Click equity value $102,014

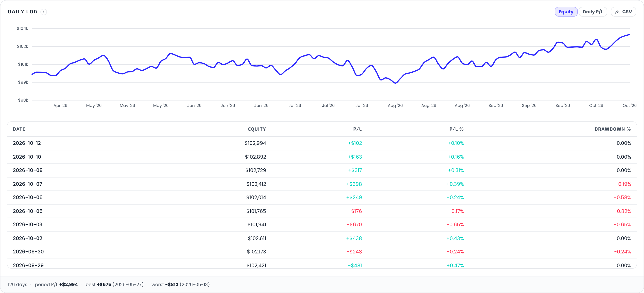256,197
